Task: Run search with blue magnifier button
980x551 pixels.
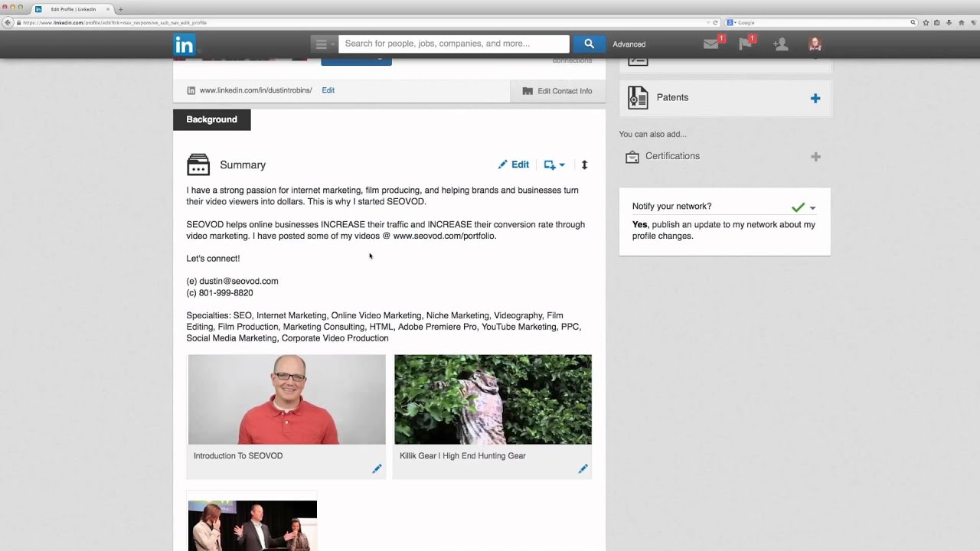Action: click(x=589, y=44)
